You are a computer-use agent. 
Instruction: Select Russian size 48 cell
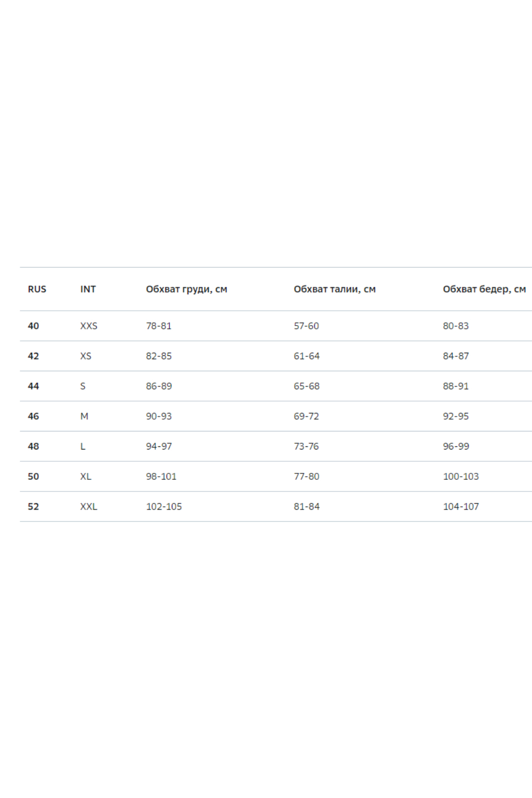[x=34, y=447]
